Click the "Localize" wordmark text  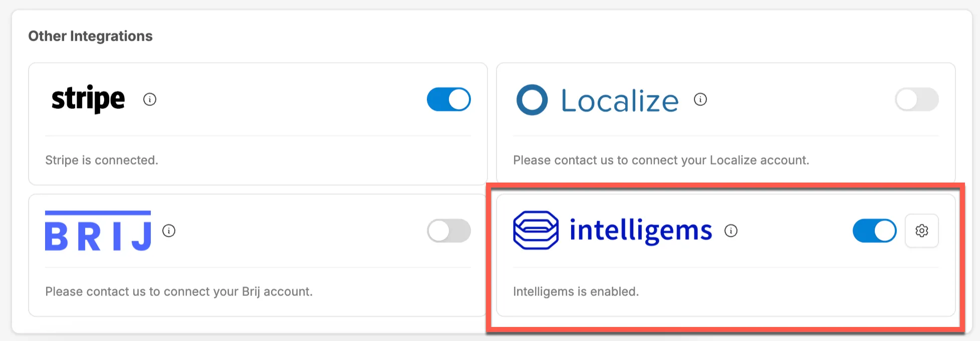620,101
